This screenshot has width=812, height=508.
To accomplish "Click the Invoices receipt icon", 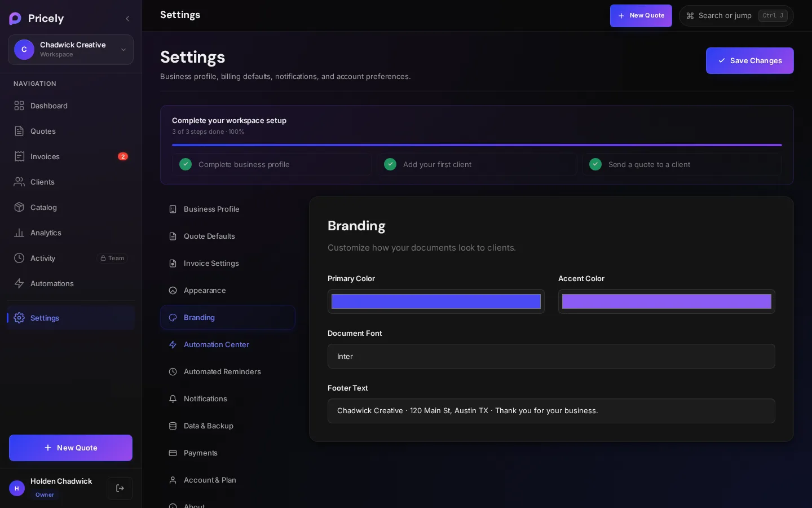I will [x=19, y=156].
